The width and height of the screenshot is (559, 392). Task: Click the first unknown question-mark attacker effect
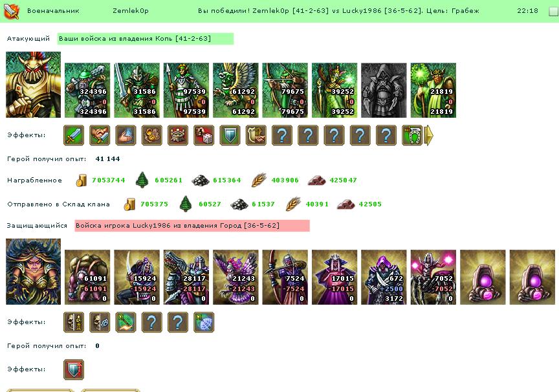click(x=282, y=135)
